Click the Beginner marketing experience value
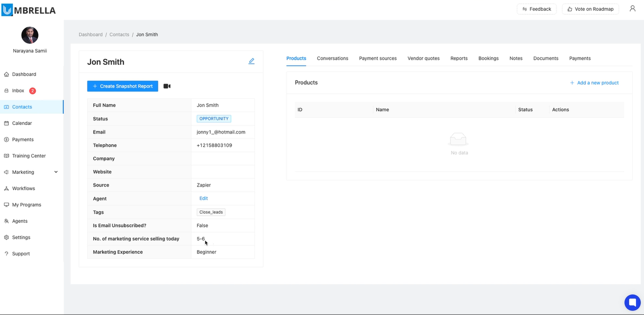The image size is (644, 315). click(206, 252)
